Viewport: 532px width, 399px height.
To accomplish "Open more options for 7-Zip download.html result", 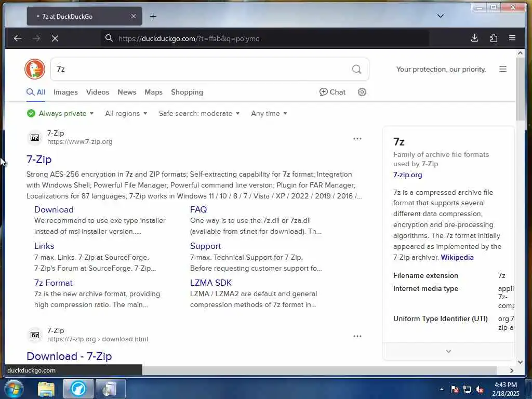I will tap(357, 336).
